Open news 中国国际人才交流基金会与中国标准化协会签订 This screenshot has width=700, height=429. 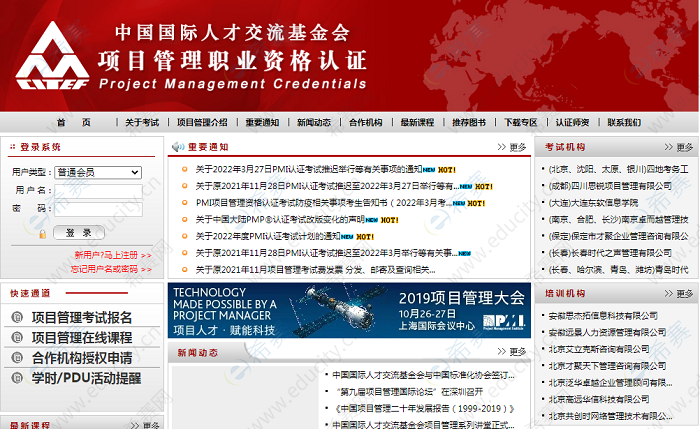423,375
